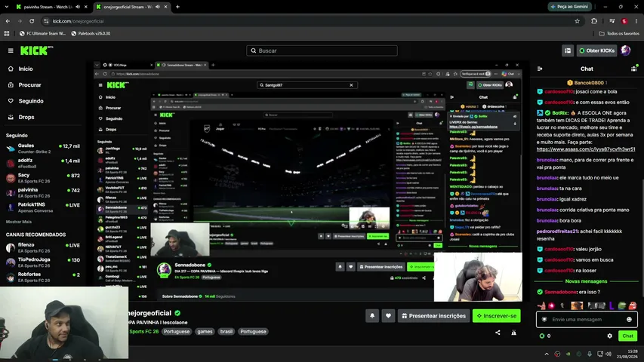Image resolution: width=644 pixels, height=362 pixels.
Task: View site information icon in address bar
Action: pos(46,21)
